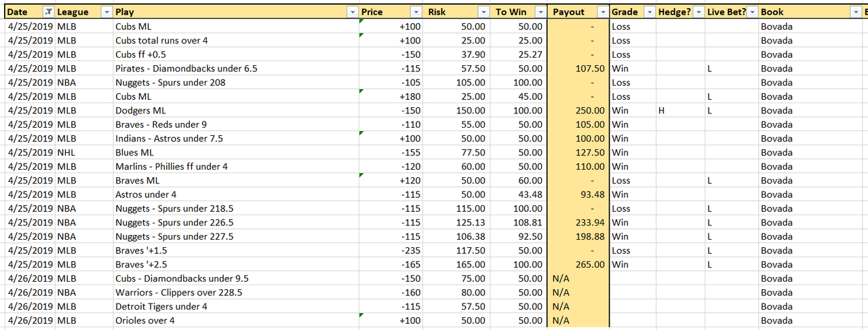The image size is (868, 330).
Task: Select the -160 price cell
Action: [x=391, y=293]
